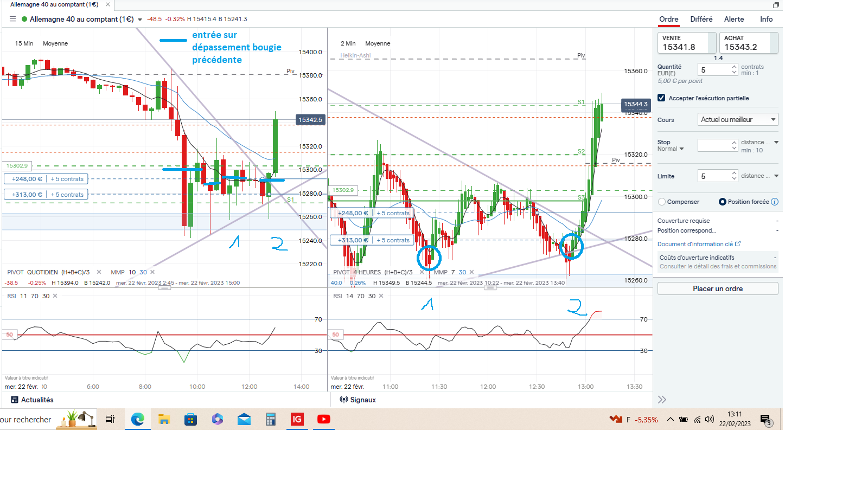Click the Quantité input field

pos(714,70)
